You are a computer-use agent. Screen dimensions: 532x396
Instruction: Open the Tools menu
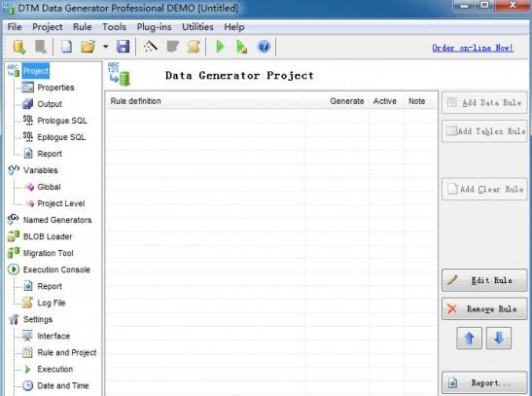point(114,27)
